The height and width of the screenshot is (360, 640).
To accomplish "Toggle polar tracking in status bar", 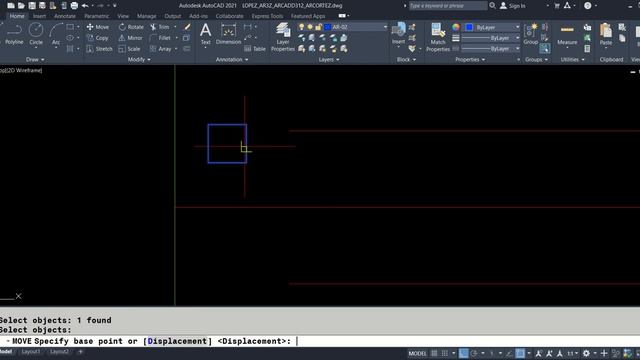I will point(473,353).
